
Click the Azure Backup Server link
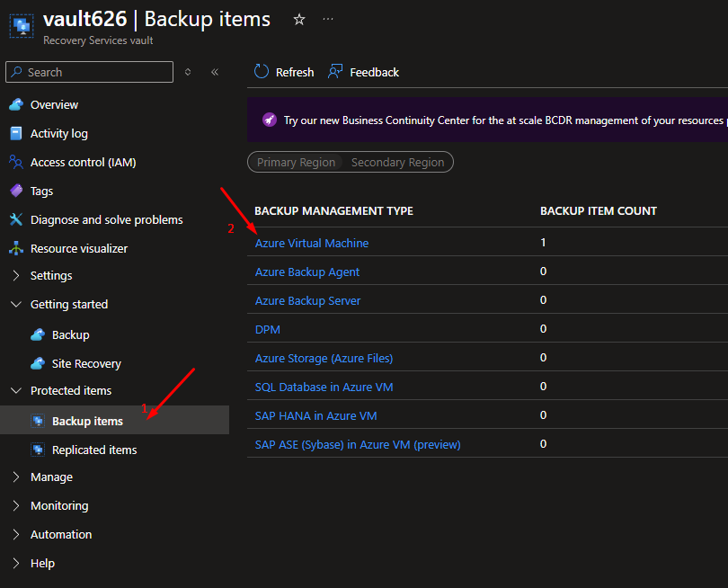307,300
